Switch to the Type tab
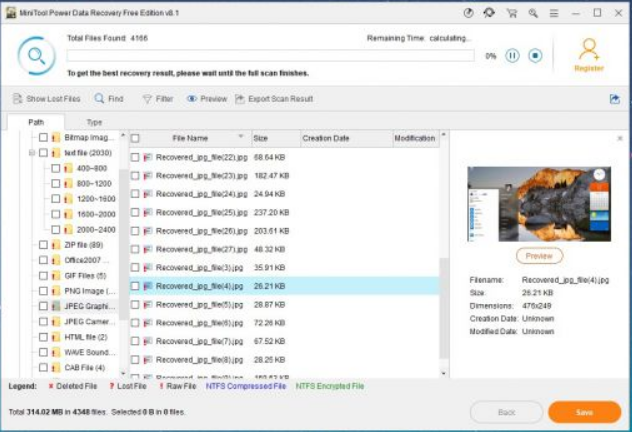This screenshot has height=432, width=632. click(x=94, y=122)
